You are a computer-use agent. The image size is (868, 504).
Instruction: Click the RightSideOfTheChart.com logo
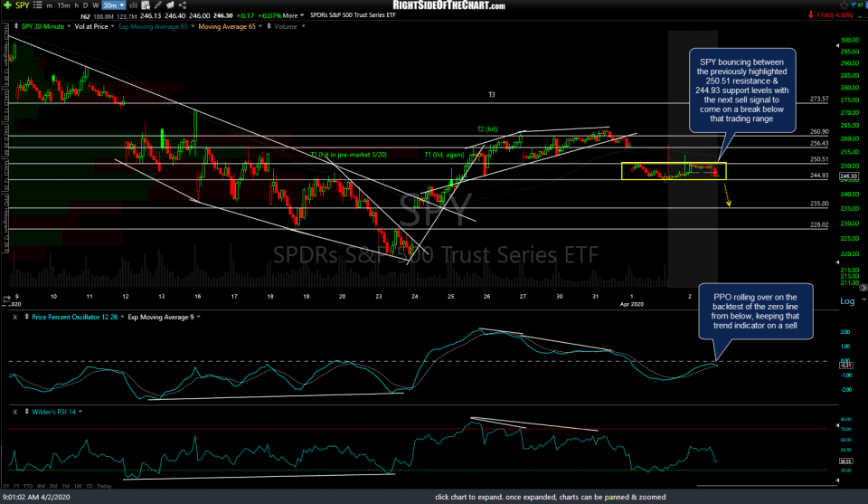click(448, 5)
